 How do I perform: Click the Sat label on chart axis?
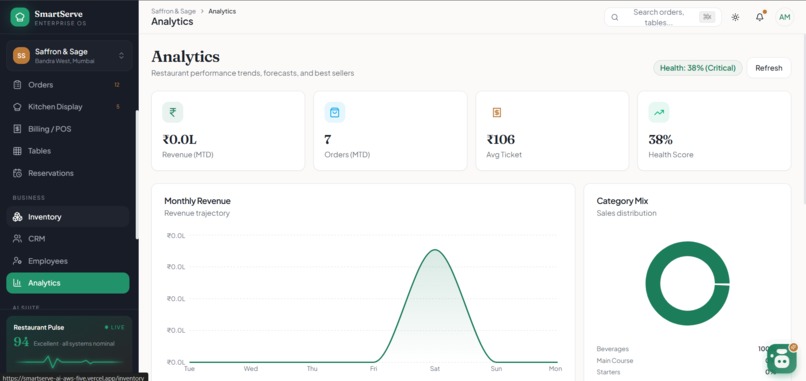pyautogui.click(x=435, y=369)
